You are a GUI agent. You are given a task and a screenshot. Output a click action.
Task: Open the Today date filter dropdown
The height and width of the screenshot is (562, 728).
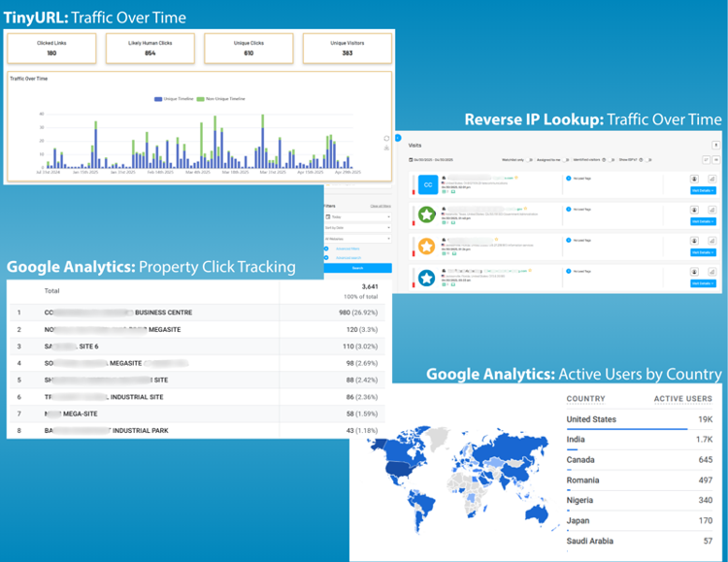[357, 216]
